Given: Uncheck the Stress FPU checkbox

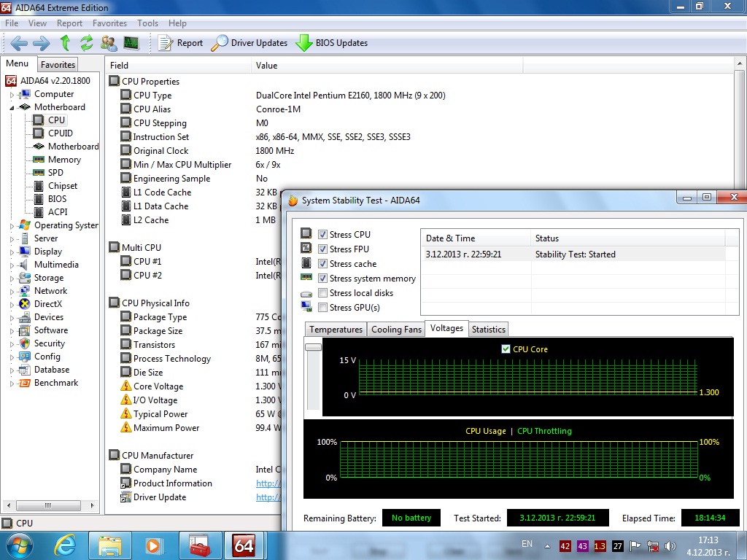Looking at the screenshot, I should click(x=322, y=249).
